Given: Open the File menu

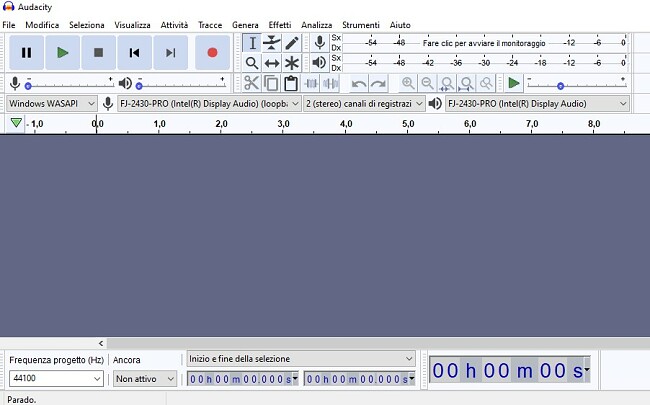Looking at the screenshot, I should pyautogui.click(x=9, y=25).
